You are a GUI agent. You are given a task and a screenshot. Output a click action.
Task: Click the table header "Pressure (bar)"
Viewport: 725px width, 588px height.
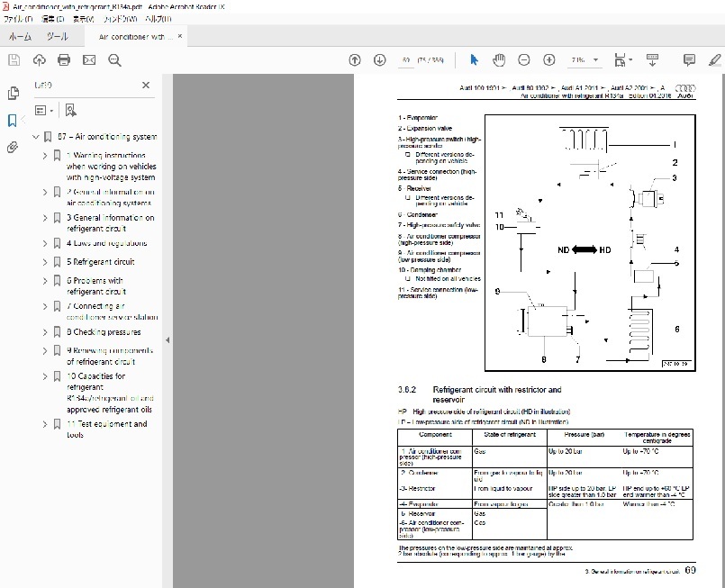click(x=585, y=435)
